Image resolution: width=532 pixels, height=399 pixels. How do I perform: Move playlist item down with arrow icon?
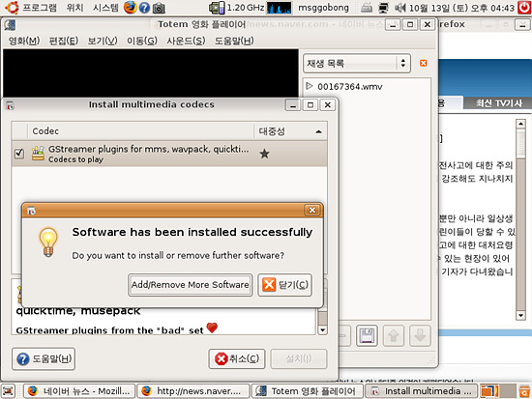420,335
